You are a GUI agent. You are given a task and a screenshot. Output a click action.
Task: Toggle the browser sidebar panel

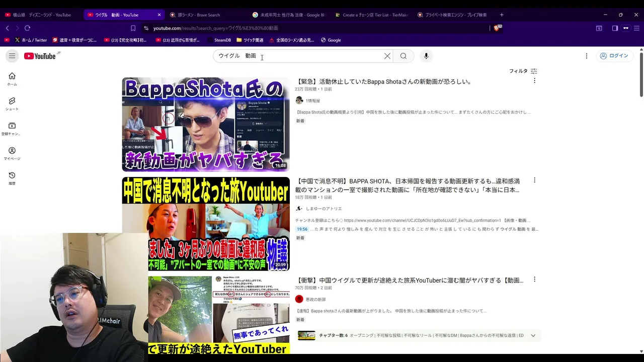(x=615, y=28)
